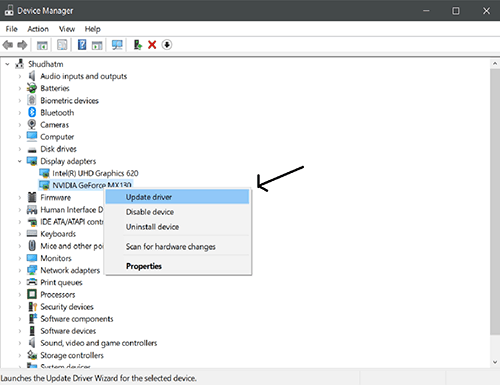Select the Software devices category
This screenshot has height=385, width=500.
click(x=68, y=331)
